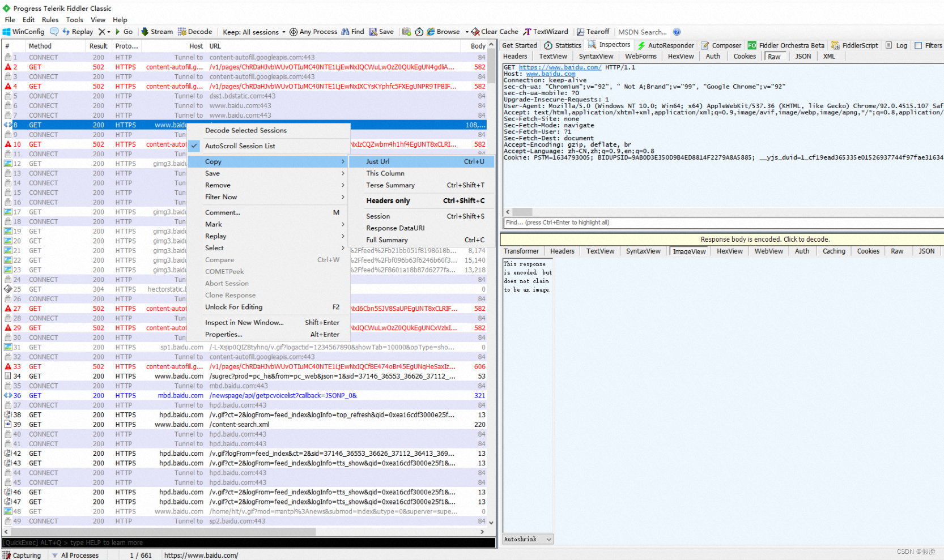The height and width of the screenshot is (560, 944).
Task: Select response inspector Transformer tab
Action: pos(521,251)
